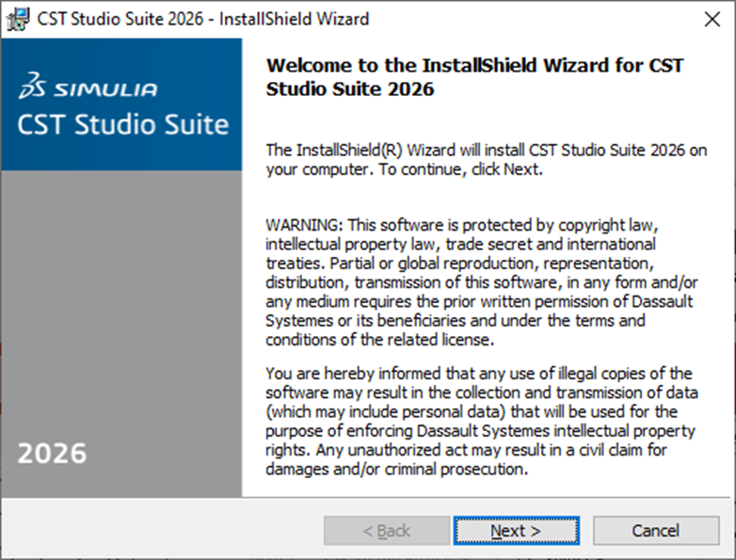The image size is (736, 560).
Task: Click empty title bar space left of close
Action: point(527,19)
